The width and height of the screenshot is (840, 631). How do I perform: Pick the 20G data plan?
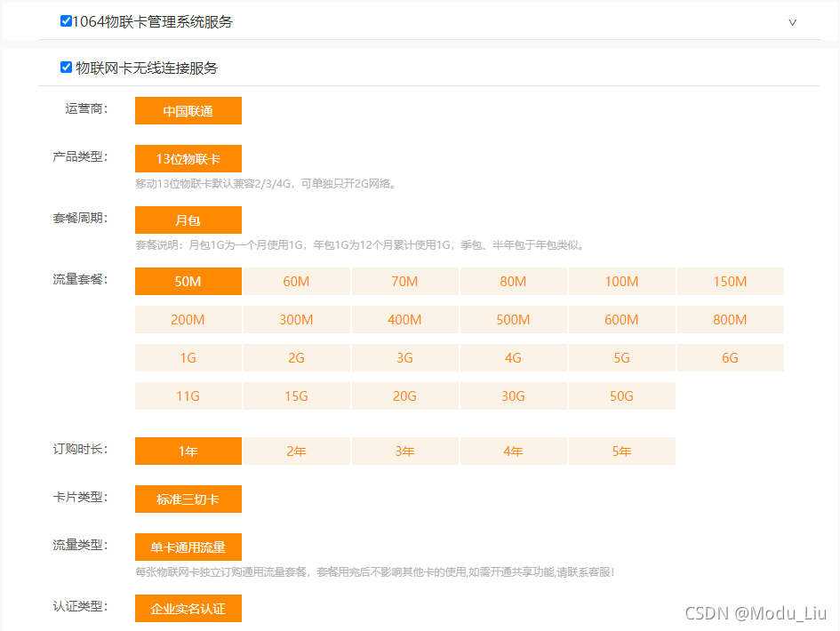tap(405, 395)
